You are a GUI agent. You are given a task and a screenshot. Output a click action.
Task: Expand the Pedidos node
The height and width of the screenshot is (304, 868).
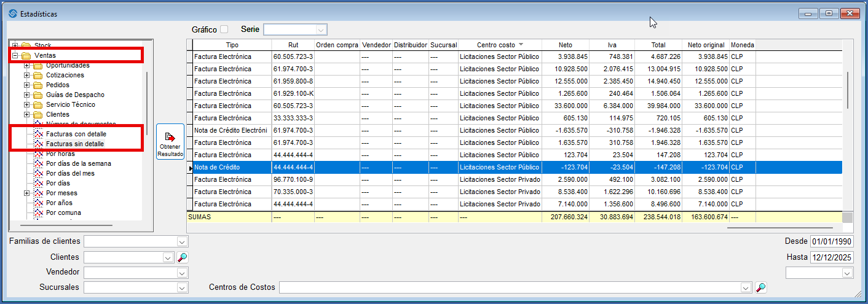pyautogui.click(x=27, y=85)
